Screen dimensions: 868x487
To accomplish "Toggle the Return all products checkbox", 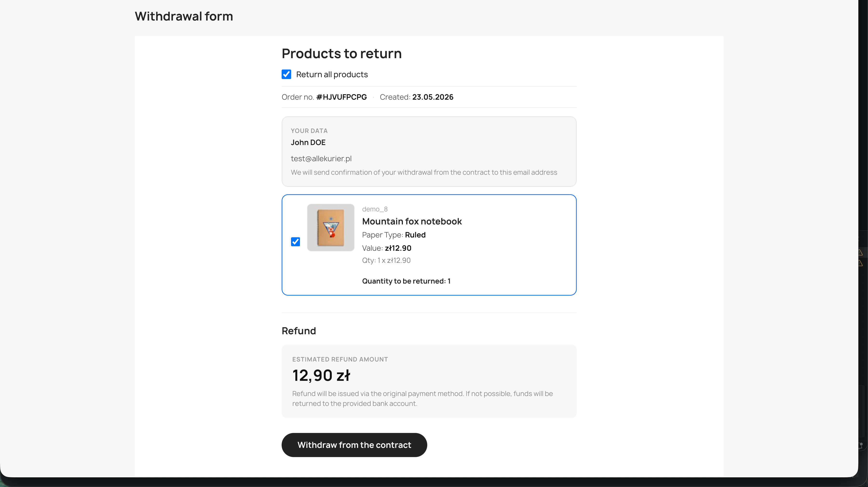I will click(286, 74).
